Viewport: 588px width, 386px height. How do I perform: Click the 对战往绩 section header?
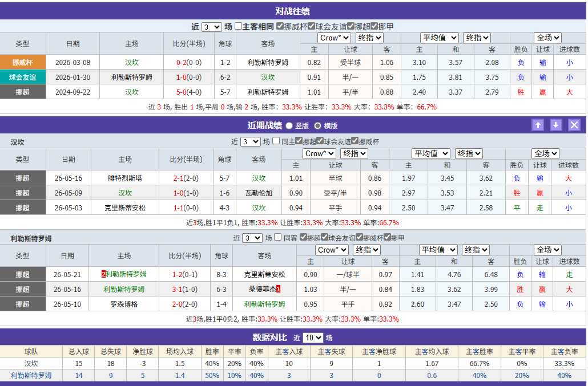(292, 11)
